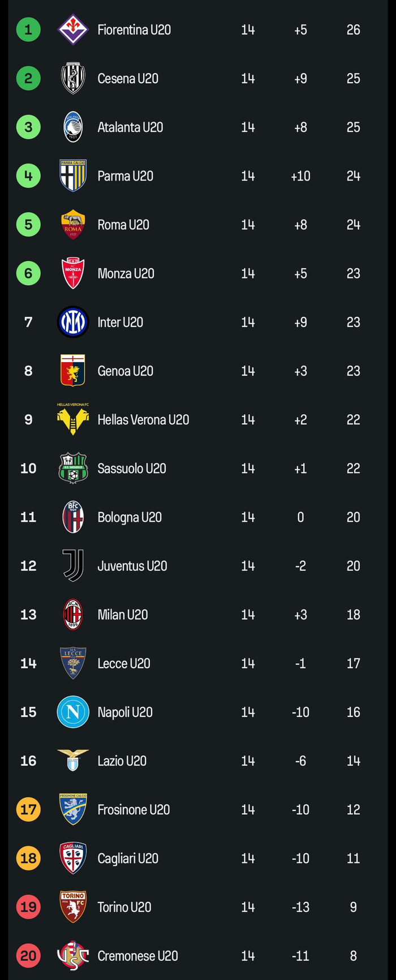Tap the orange position 17 badge
396x980 pixels.
pos(28,810)
